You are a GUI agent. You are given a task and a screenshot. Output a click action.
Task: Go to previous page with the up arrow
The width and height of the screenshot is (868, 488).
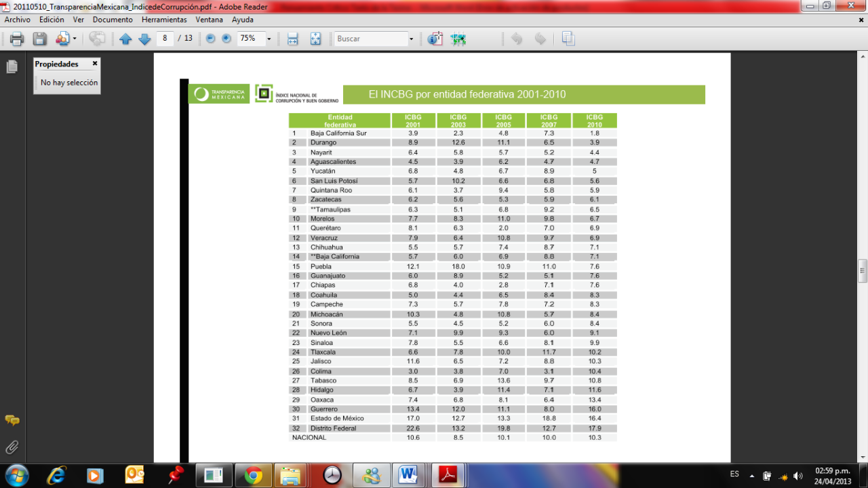pyautogui.click(x=125, y=39)
